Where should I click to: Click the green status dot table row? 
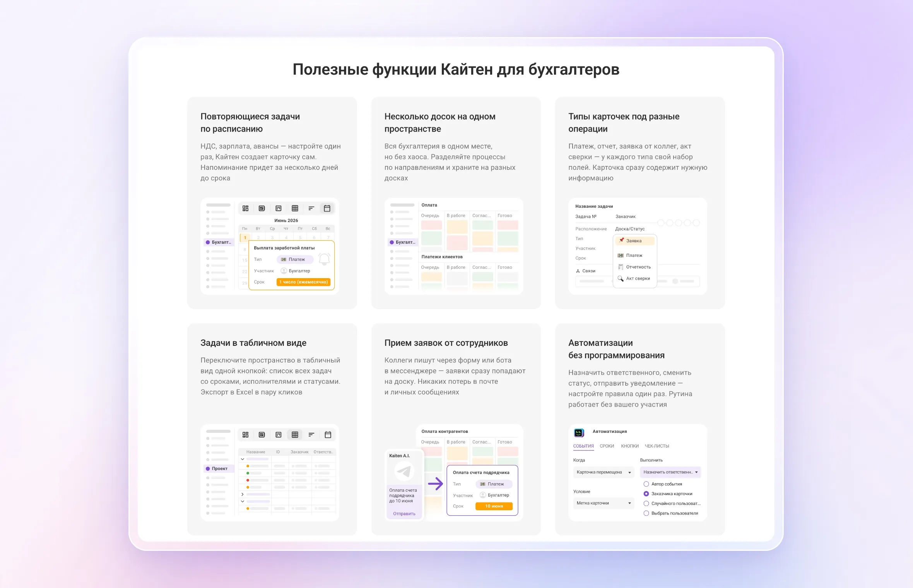pyautogui.click(x=287, y=473)
